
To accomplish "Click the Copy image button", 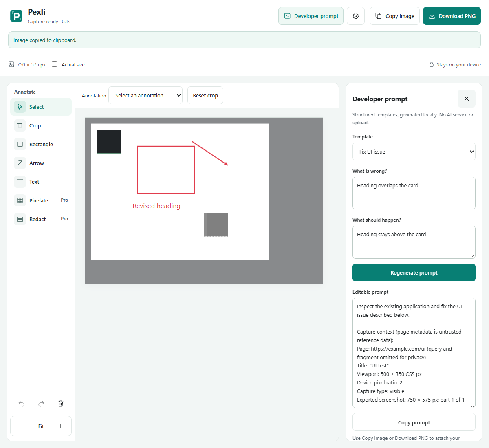I will click(394, 16).
